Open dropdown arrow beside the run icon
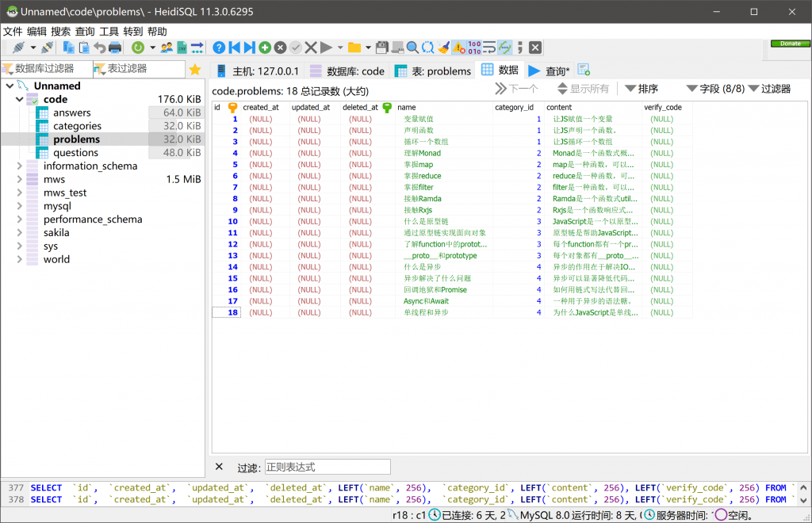The image size is (812, 523). point(340,48)
